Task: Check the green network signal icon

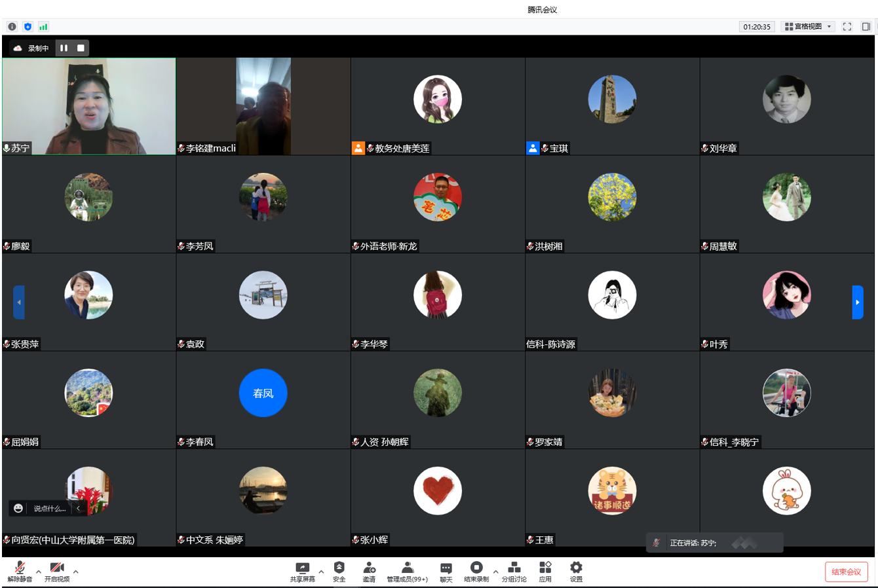Action: 43,27
